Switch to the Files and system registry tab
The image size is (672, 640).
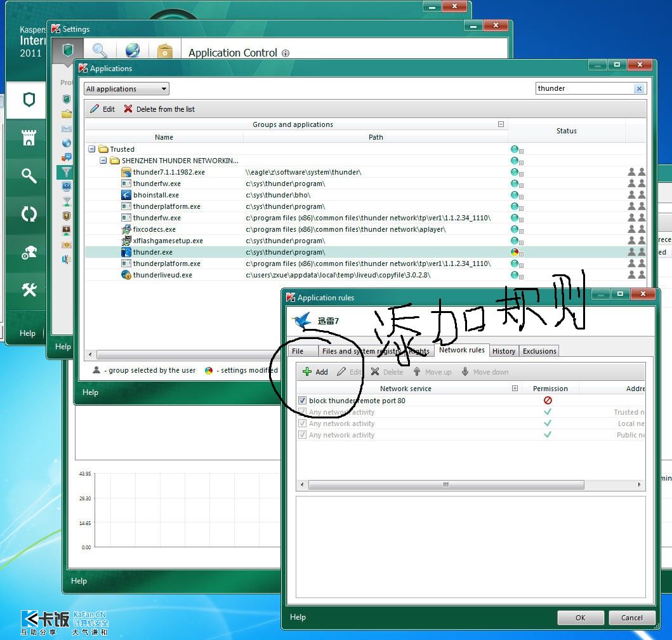[x=362, y=351]
